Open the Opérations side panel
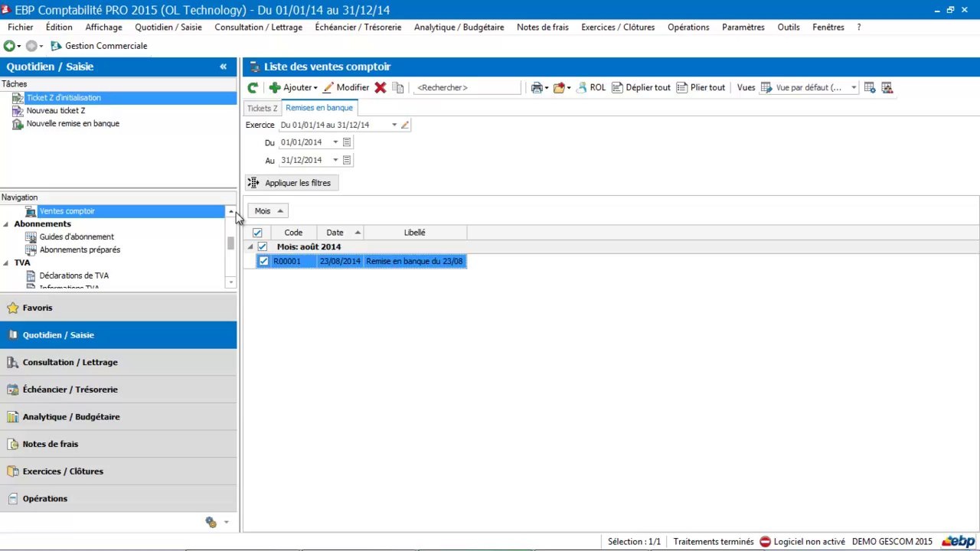This screenshot has height=551, width=980. [119, 499]
